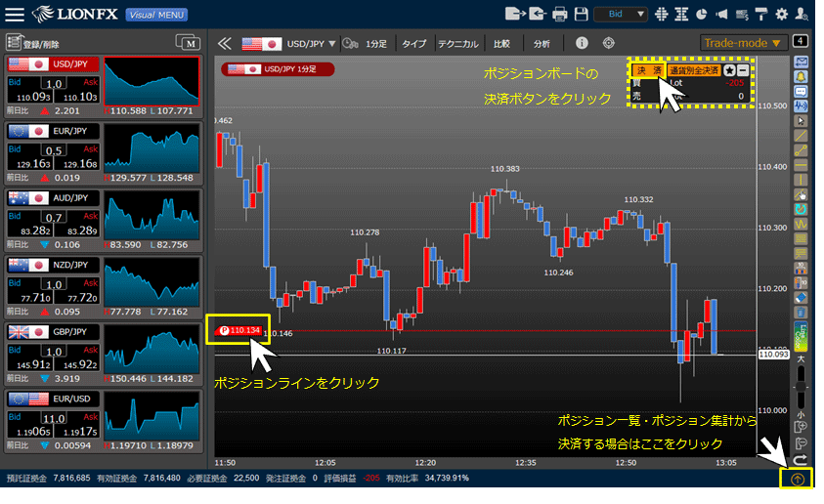Click the orange up-arrow position list icon
Viewport: 824px width, 504px height.
[x=798, y=479]
